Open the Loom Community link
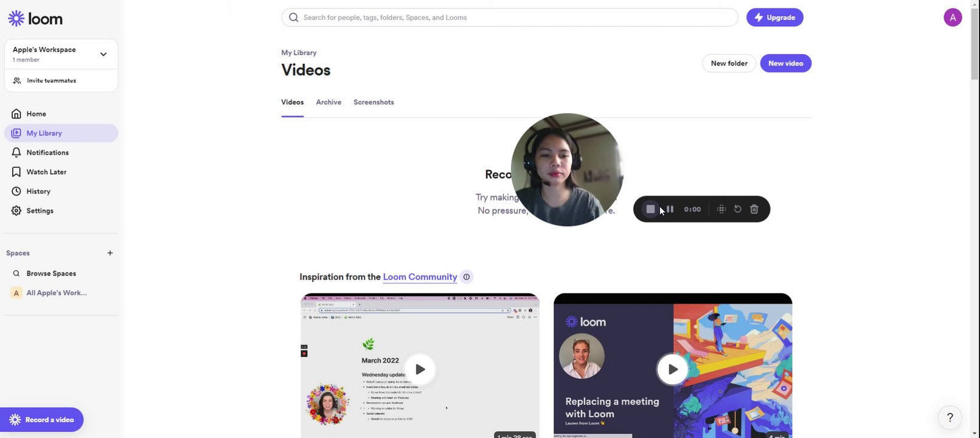Viewport: 980px width, 438px height. click(420, 277)
